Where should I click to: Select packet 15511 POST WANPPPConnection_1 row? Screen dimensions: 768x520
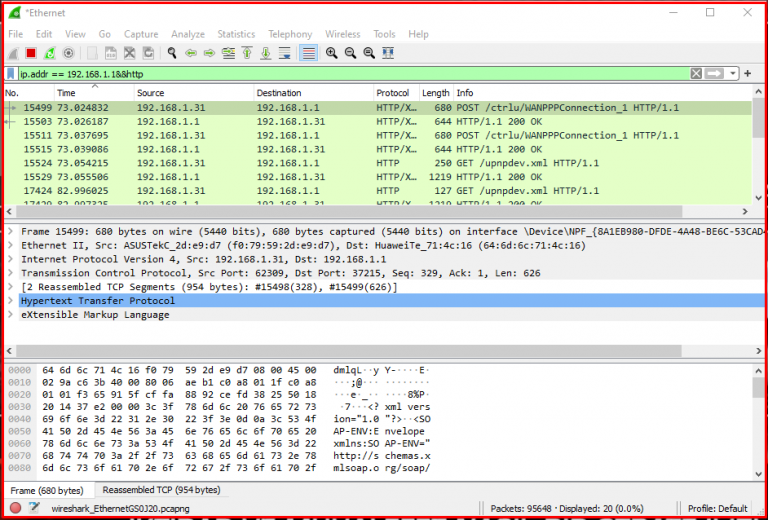379,135
